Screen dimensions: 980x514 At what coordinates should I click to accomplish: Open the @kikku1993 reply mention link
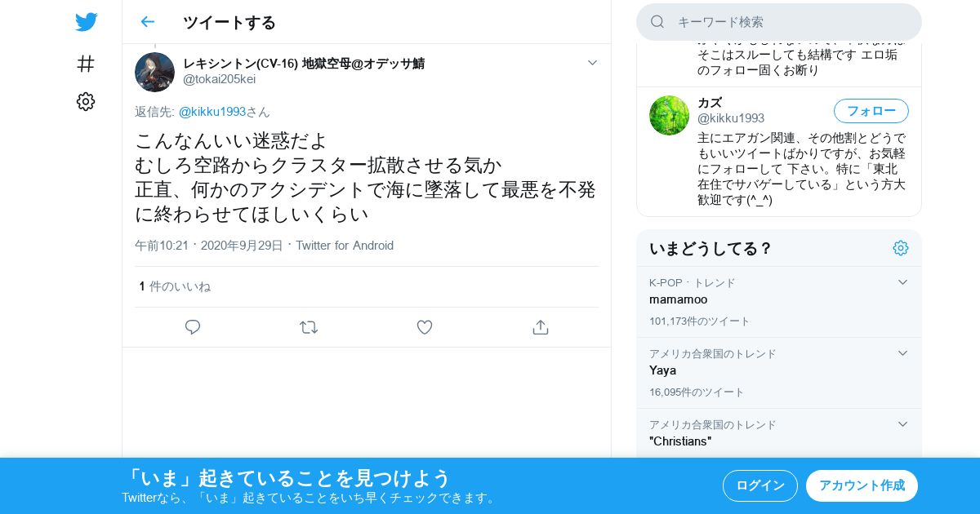[x=212, y=112]
